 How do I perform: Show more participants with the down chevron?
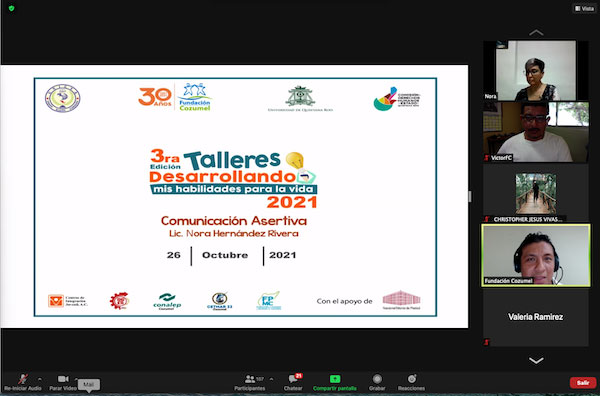pos(536,360)
